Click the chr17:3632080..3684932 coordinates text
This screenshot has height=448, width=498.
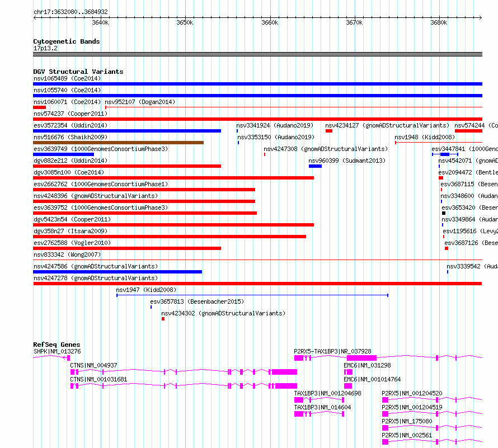click(71, 12)
